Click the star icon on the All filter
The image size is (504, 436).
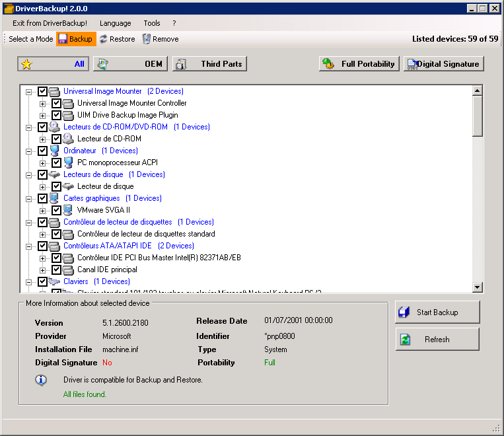pos(26,64)
